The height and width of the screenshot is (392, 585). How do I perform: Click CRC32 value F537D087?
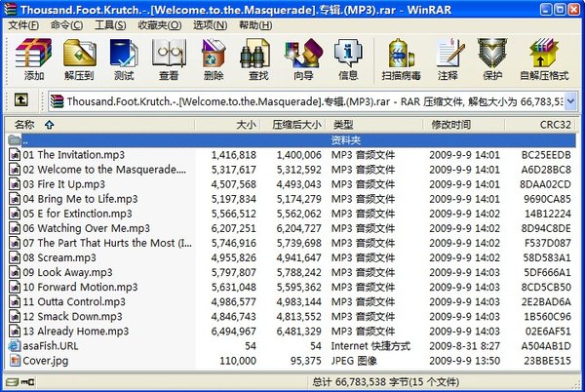(x=547, y=243)
